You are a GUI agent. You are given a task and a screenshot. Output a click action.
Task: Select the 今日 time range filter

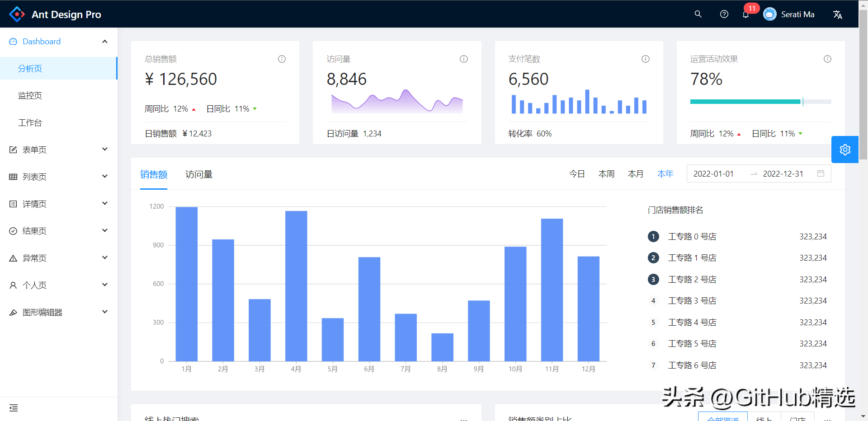pyautogui.click(x=577, y=174)
